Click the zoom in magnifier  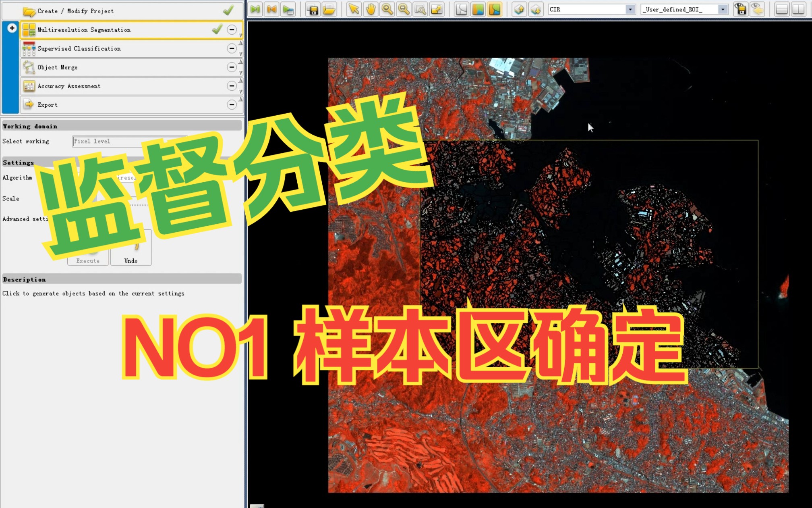[x=387, y=9]
